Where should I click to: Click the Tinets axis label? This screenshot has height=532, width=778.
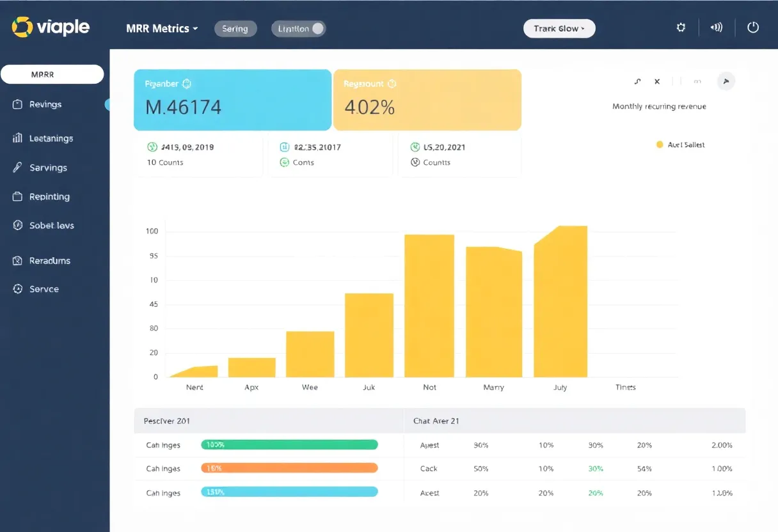(x=626, y=387)
